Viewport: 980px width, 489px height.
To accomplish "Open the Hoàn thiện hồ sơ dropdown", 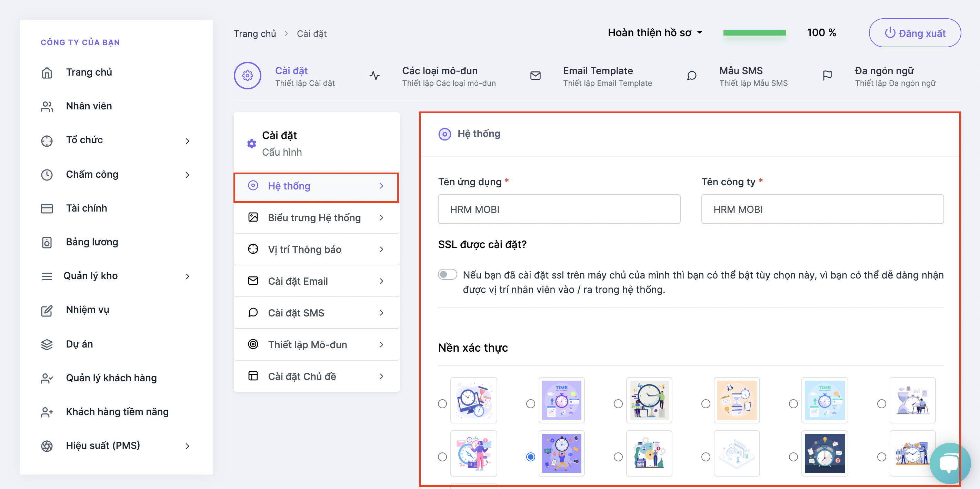I will pos(655,33).
